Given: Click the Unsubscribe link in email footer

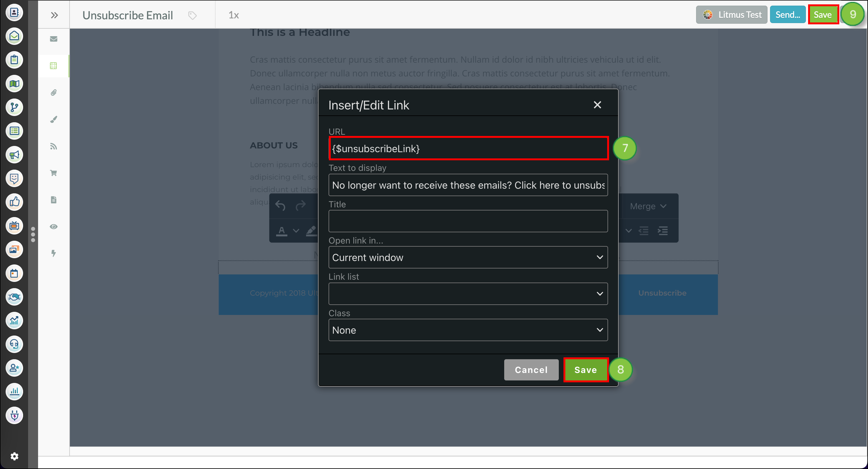Looking at the screenshot, I should pyautogui.click(x=662, y=293).
